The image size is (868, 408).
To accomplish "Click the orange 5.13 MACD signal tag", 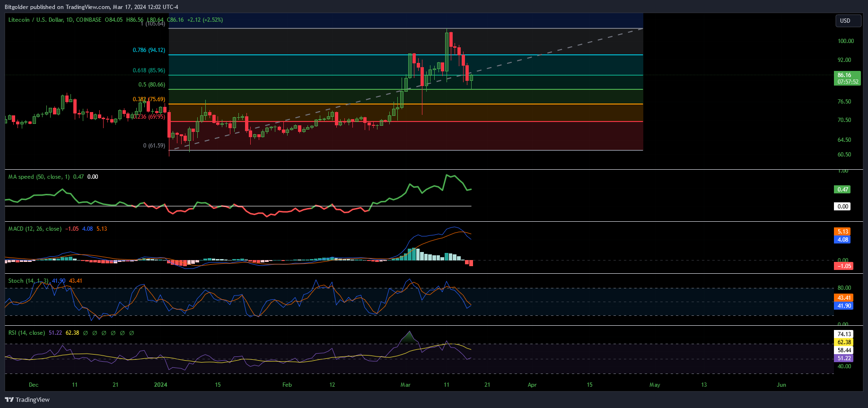I will [842, 232].
